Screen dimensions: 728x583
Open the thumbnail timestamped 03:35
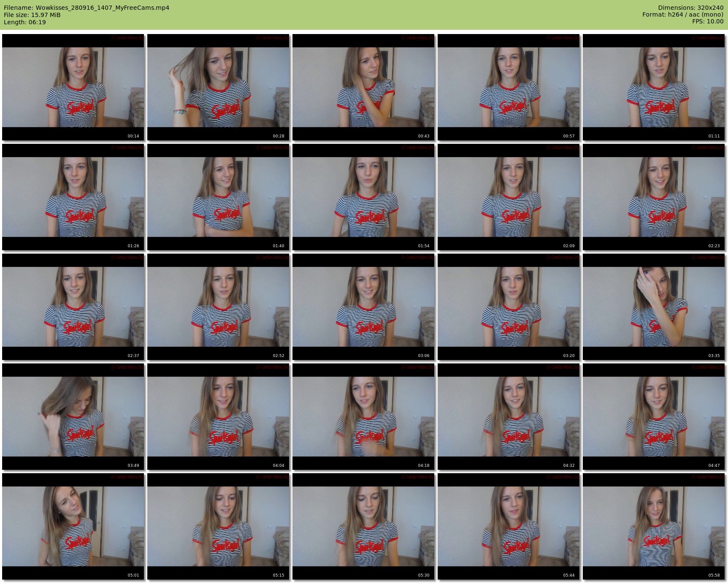(x=654, y=307)
